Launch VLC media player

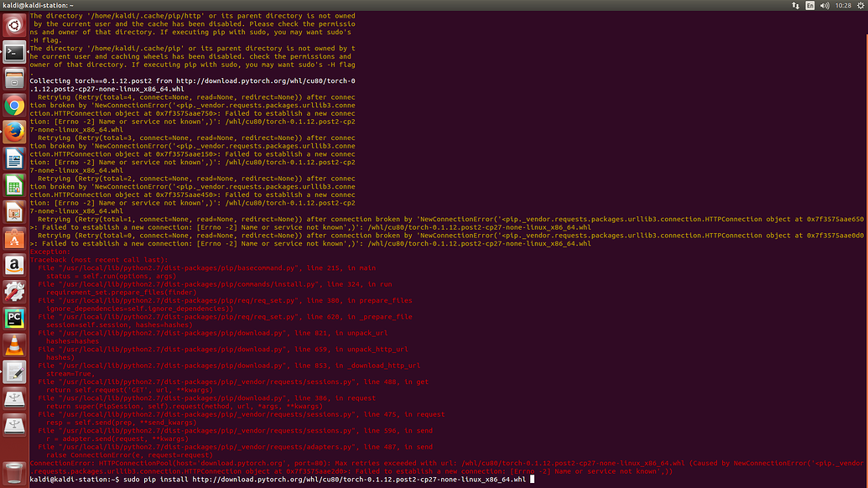[13, 345]
